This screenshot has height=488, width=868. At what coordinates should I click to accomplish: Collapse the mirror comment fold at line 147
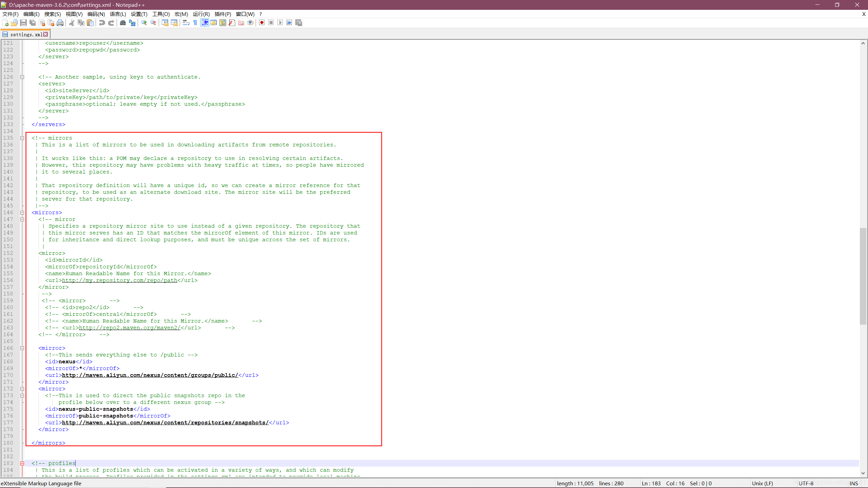click(22, 219)
